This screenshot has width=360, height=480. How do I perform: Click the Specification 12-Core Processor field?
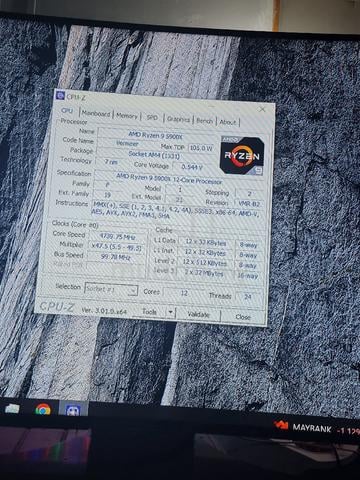coord(169,178)
